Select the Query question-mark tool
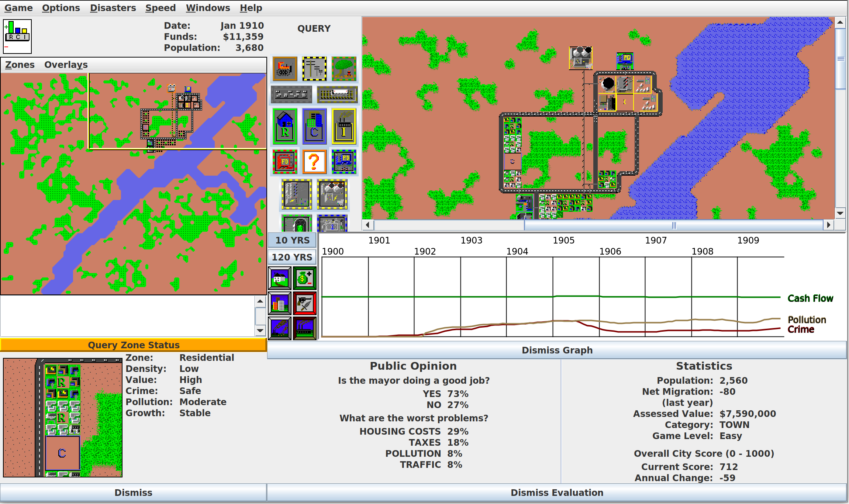The height and width of the screenshot is (504, 849). (314, 162)
